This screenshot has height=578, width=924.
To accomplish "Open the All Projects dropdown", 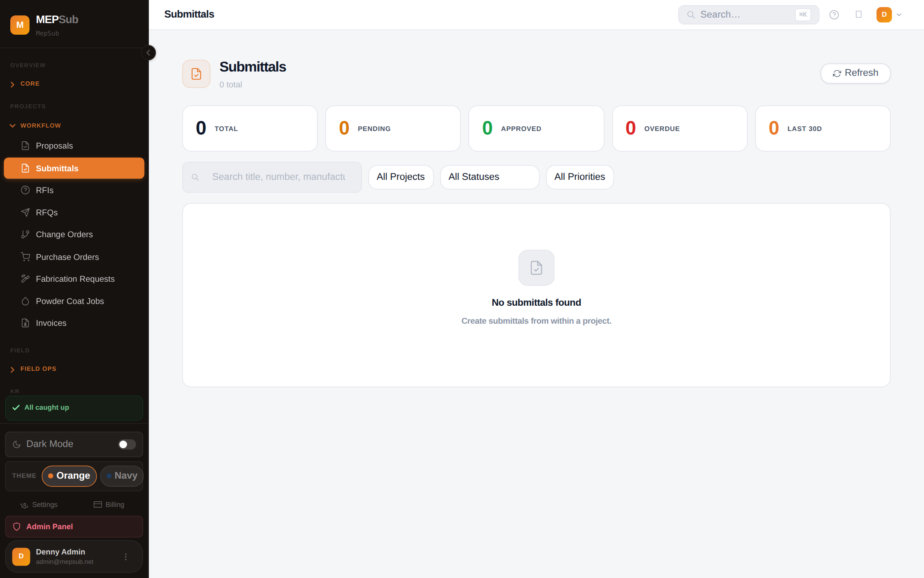I will click(401, 177).
